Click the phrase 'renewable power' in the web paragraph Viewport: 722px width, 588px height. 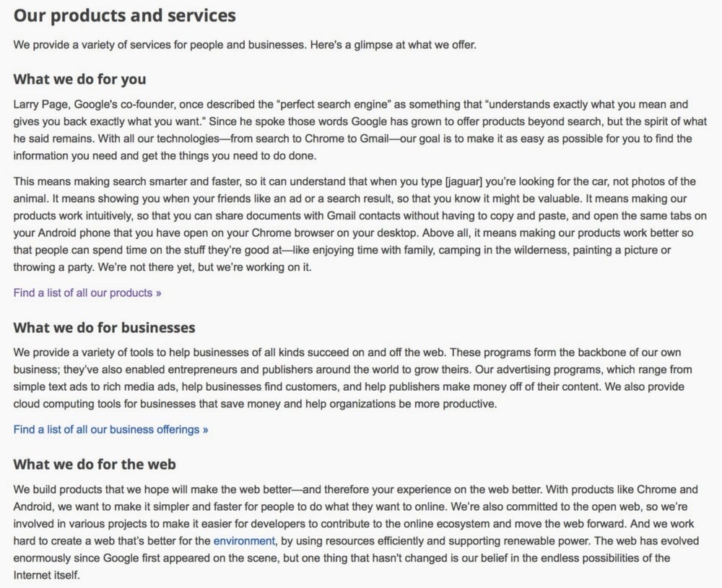(x=544, y=541)
